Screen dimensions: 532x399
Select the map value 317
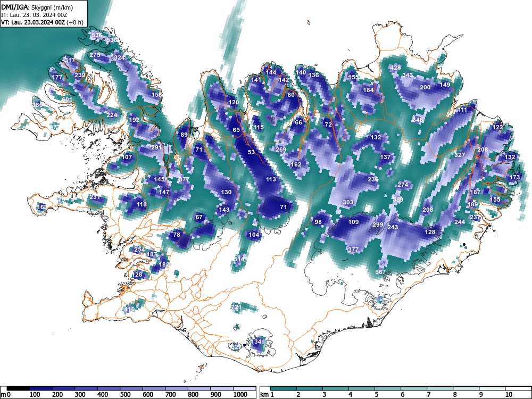[x=70, y=61]
